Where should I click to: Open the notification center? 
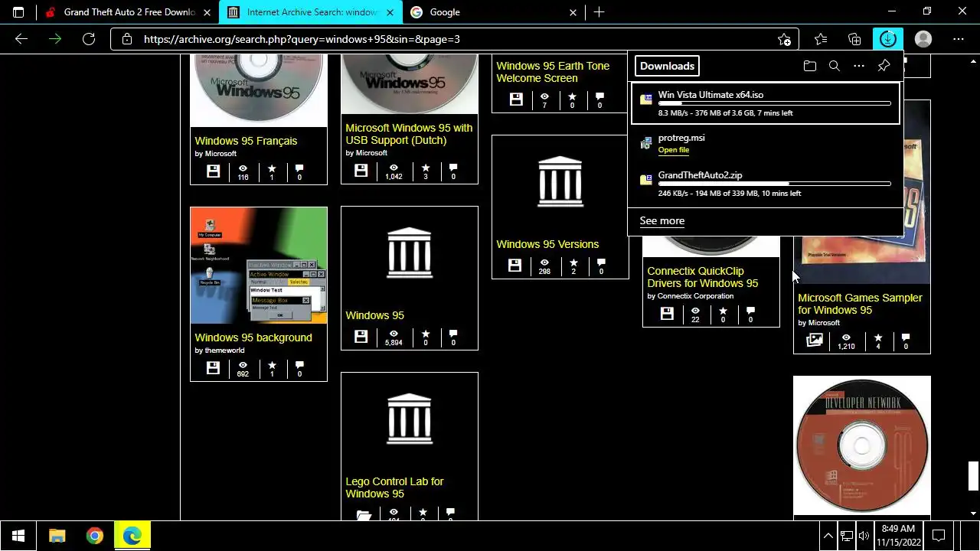point(939,536)
